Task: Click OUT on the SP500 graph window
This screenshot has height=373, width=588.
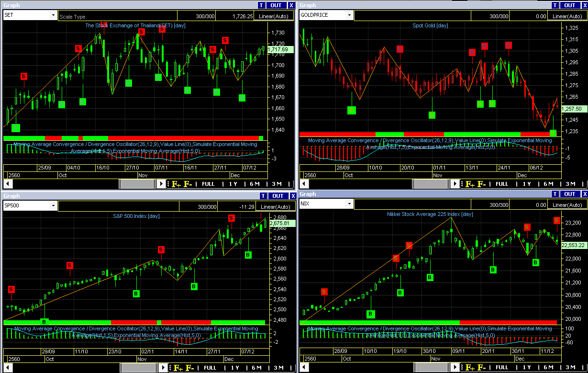Action: tap(278, 196)
